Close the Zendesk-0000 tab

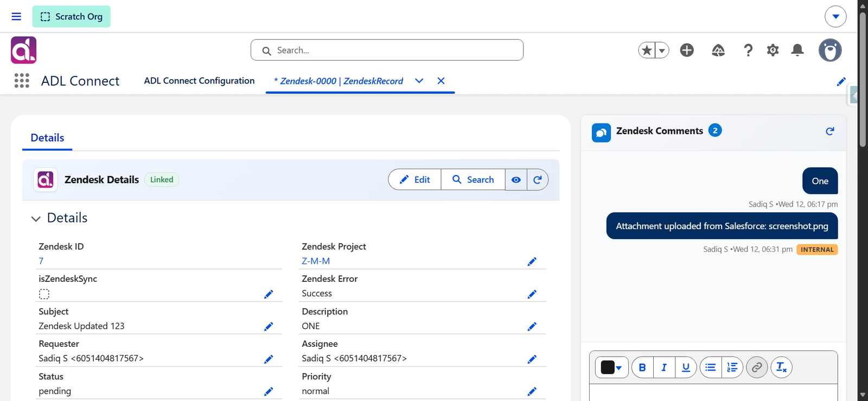click(441, 81)
